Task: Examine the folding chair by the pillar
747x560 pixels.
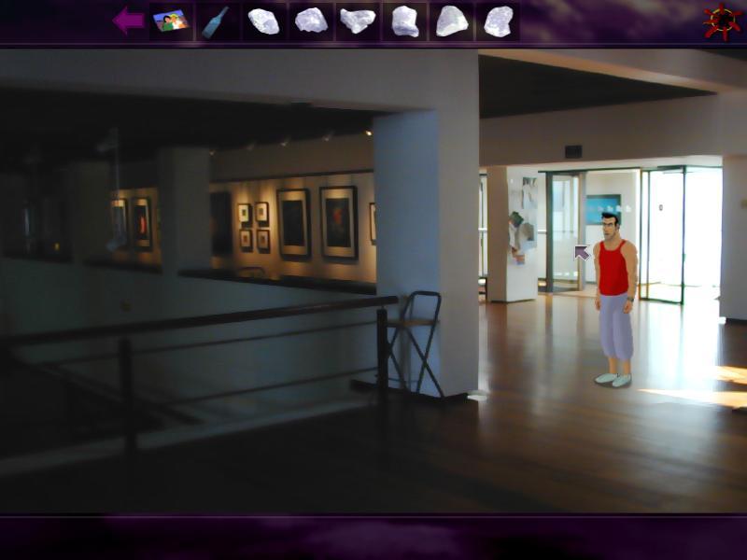Action: click(414, 341)
